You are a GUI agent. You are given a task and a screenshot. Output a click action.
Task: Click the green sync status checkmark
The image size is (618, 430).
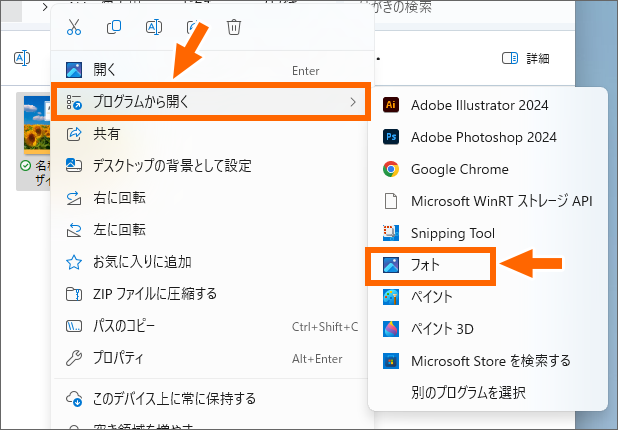pyautogui.click(x=26, y=166)
